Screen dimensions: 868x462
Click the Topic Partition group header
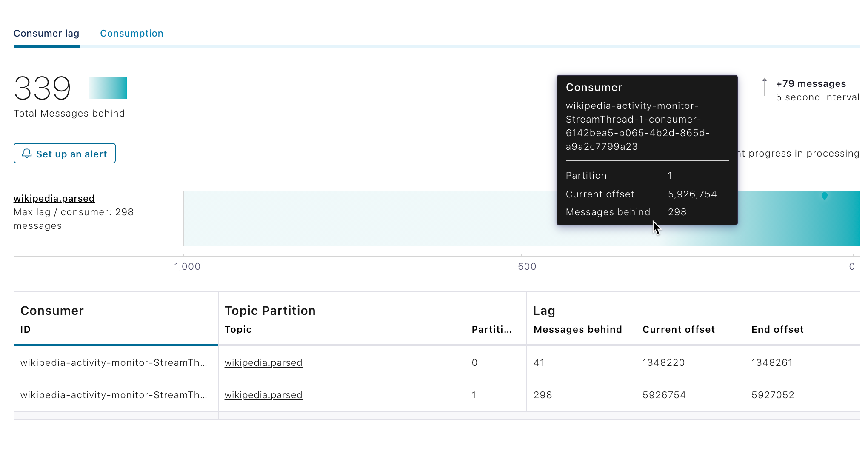point(270,311)
